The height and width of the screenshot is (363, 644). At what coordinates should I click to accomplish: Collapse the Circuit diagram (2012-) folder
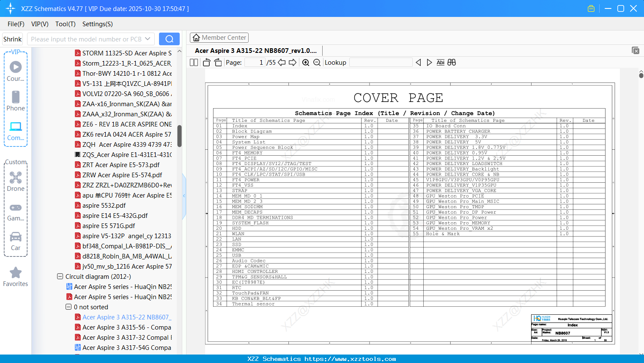pos(60,276)
